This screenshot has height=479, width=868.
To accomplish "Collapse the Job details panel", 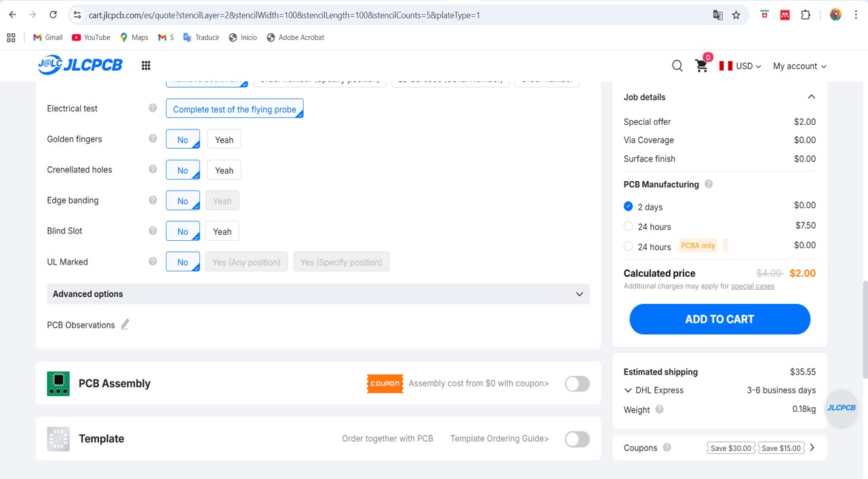I will point(811,97).
